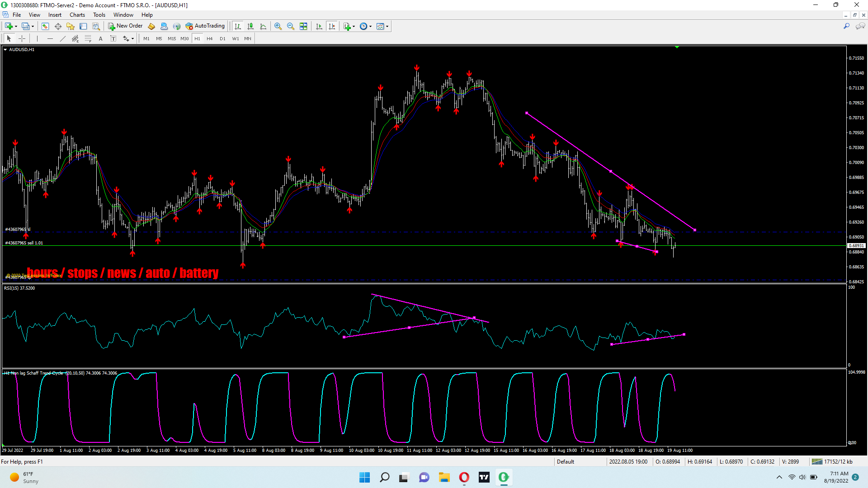Viewport: 868px width, 488px height.
Task: Switch to the H4 timeframe
Action: tap(210, 39)
